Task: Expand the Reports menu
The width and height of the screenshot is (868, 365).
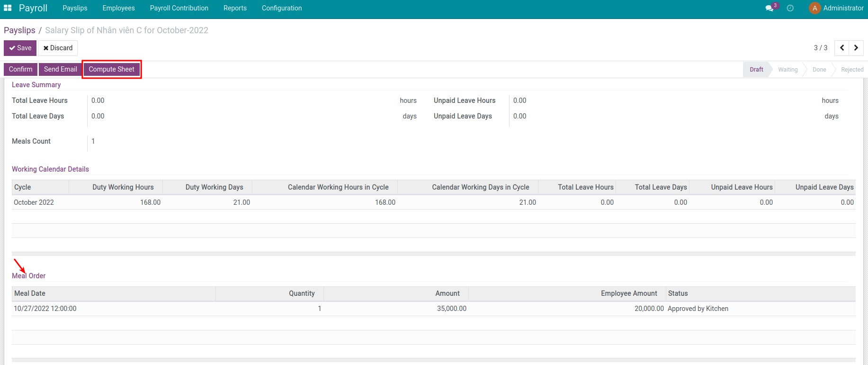Action: pyautogui.click(x=235, y=8)
